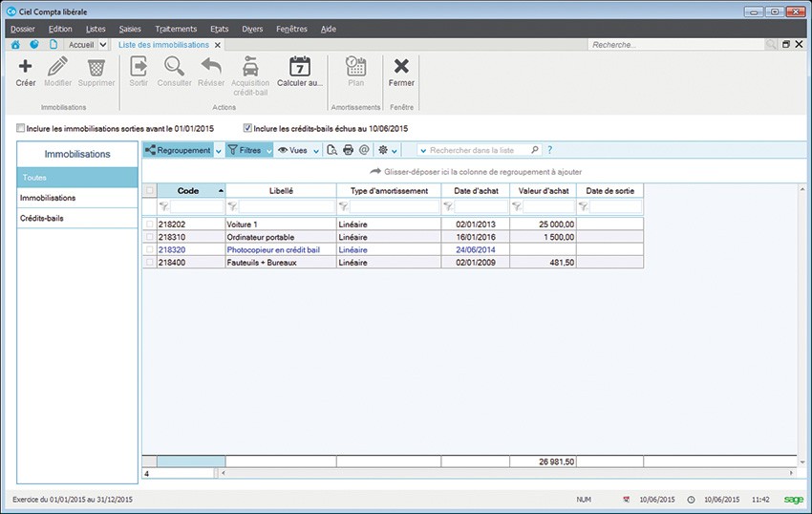Click the Réviser arrow icon
Image resolution: width=812 pixels, height=514 pixels.
click(211, 66)
